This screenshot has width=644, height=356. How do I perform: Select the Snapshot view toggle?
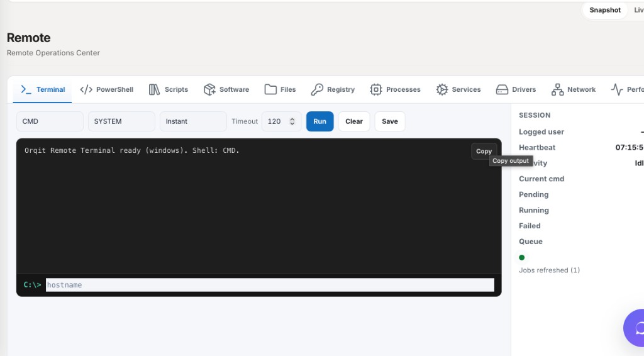pyautogui.click(x=605, y=10)
